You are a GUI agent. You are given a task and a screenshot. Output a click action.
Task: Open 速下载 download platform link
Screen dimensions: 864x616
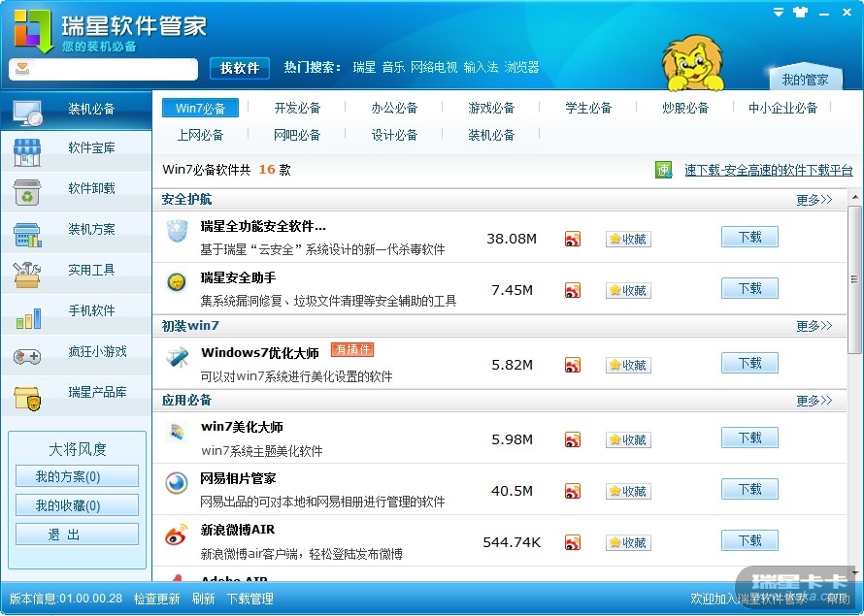769,170
